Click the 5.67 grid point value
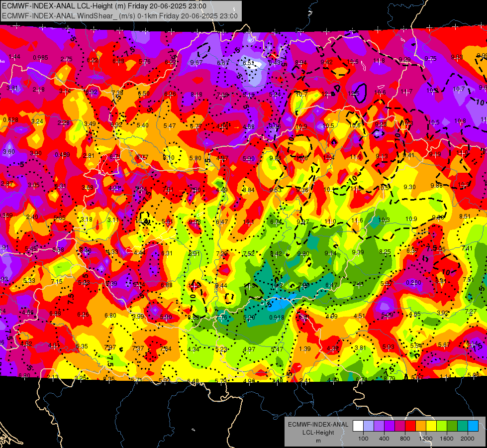Screen dimensions: 487x448 pyautogui.click(x=444, y=344)
